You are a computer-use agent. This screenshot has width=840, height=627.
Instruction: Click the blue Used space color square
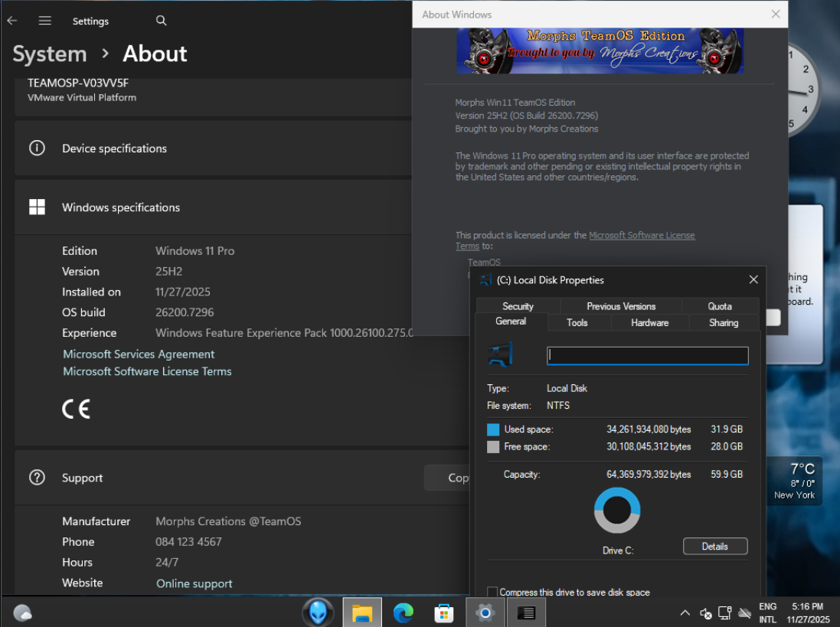pos(493,429)
